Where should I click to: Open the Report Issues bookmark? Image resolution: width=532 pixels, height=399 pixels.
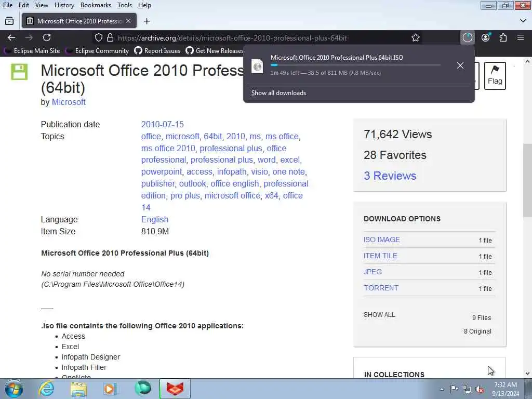pos(157,51)
